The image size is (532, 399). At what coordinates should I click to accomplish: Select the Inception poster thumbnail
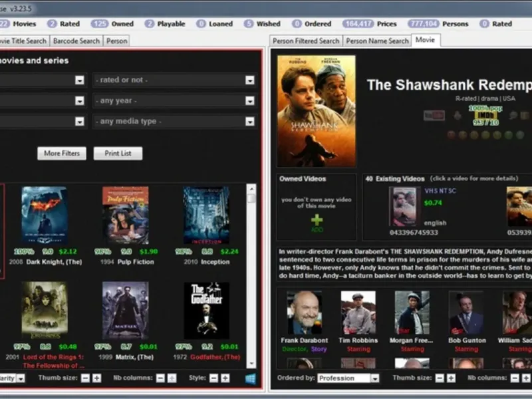pyautogui.click(x=206, y=215)
